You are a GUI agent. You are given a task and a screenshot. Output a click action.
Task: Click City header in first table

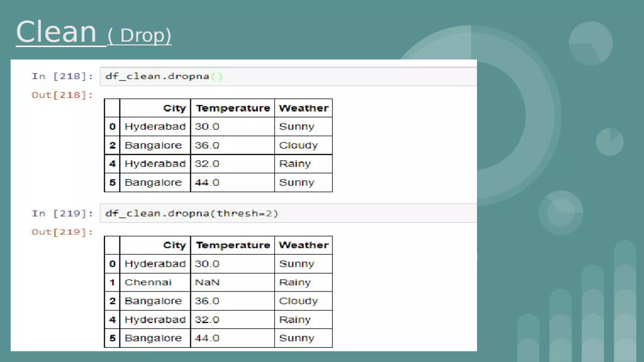click(174, 108)
